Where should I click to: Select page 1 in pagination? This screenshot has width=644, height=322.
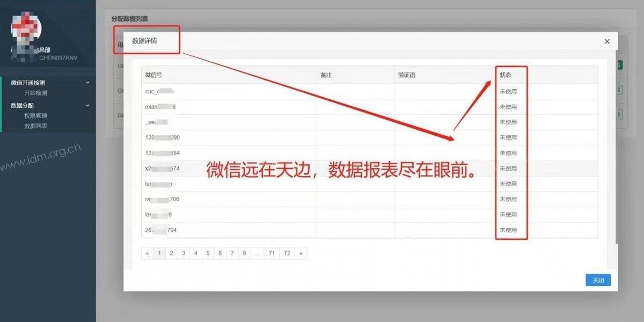tap(159, 253)
